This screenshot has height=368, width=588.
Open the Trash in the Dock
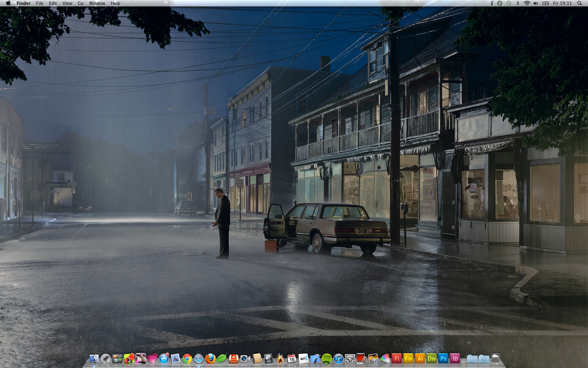point(495,358)
